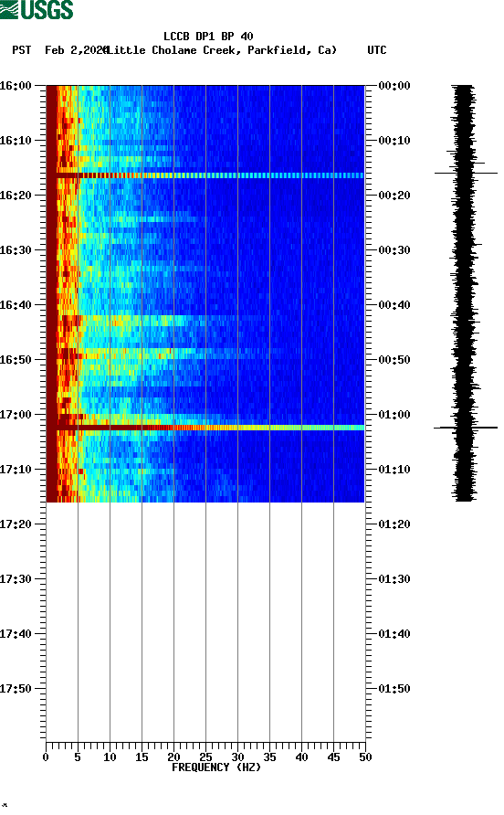This screenshot has height=815, width=504.
Task: Click the '01:40' UTC time label
Action: click(394, 634)
